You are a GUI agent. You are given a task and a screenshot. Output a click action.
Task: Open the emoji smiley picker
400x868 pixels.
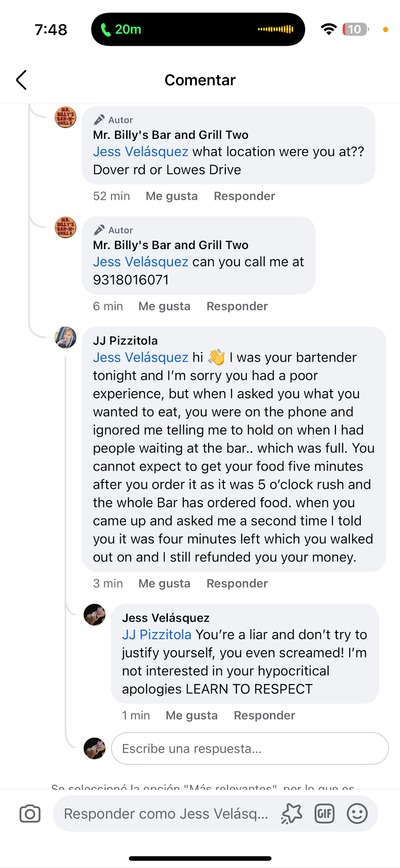(357, 814)
